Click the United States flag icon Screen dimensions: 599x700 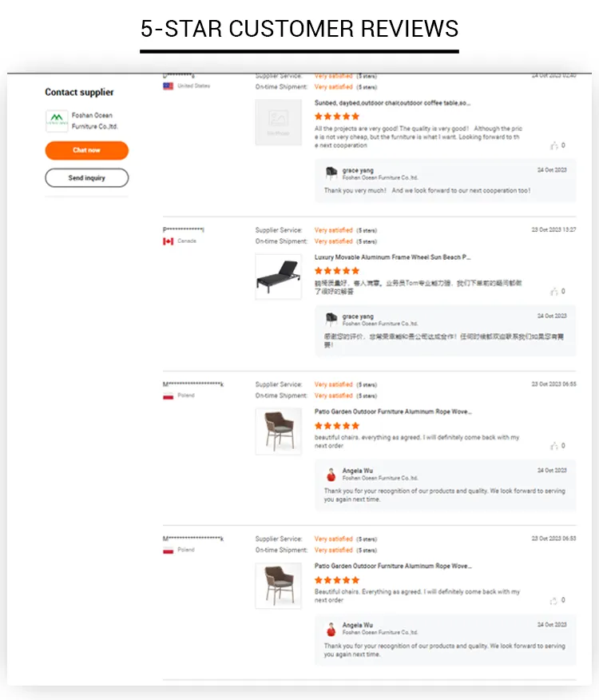(x=169, y=86)
